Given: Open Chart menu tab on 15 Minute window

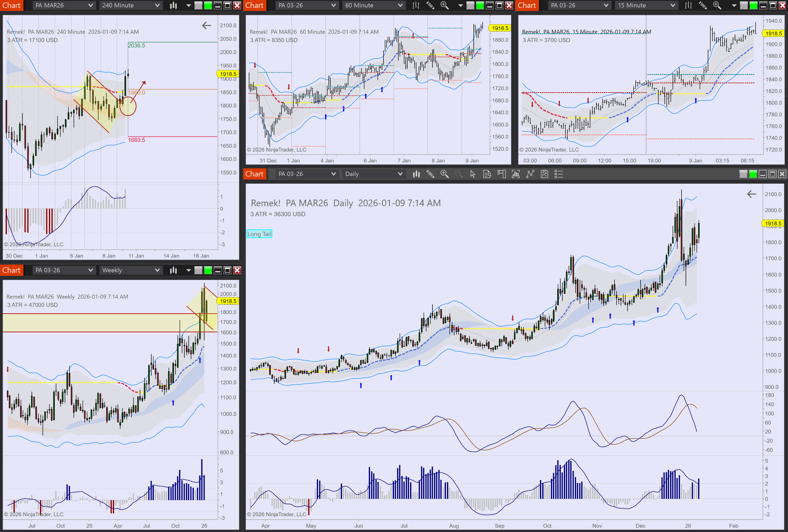Looking at the screenshot, I should (527, 5).
